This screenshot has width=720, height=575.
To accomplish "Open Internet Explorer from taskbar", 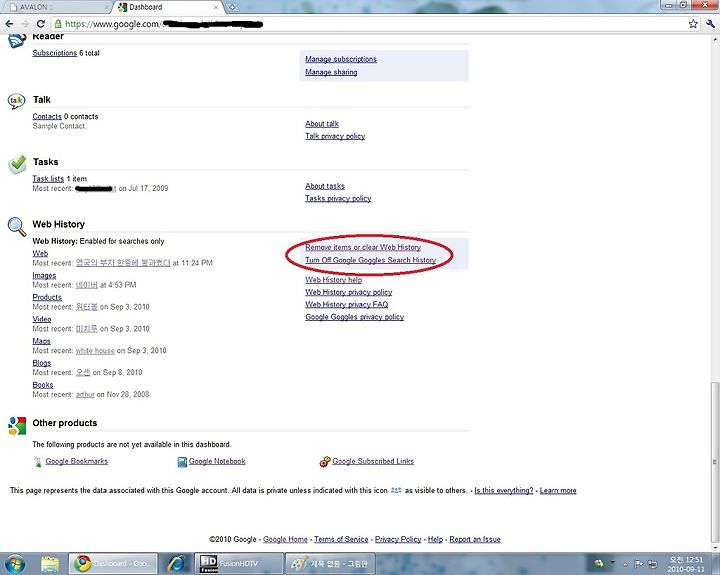I will point(177,564).
